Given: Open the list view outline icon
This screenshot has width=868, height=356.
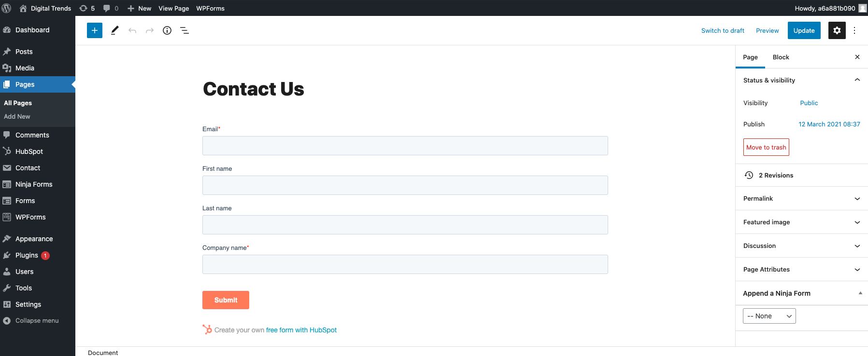Looking at the screenshot, I should (x=185, y=30).
